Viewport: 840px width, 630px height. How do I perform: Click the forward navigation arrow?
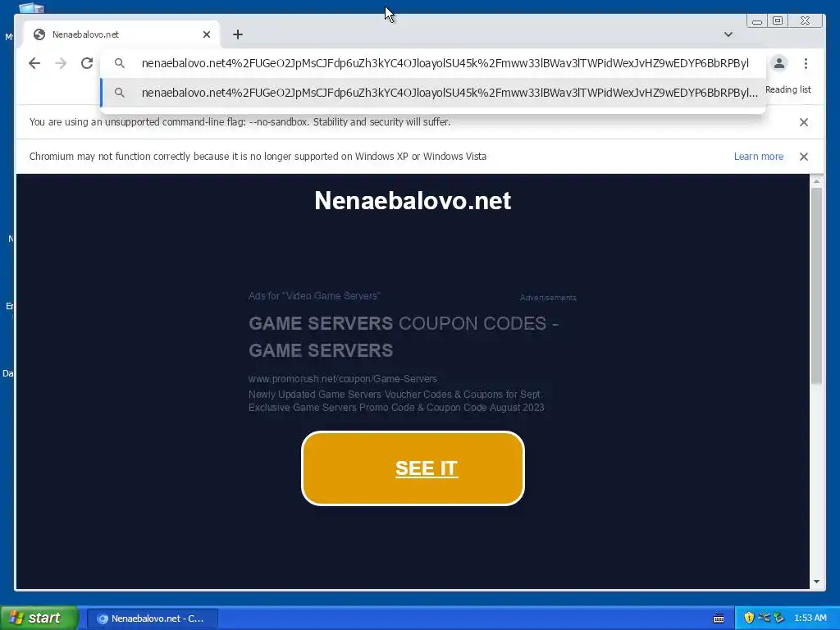pos(61,63)
